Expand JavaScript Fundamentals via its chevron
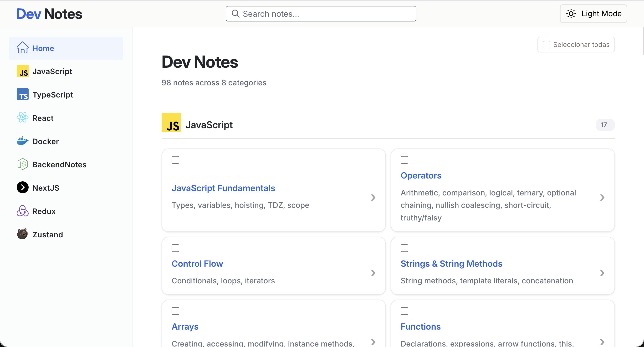The height and width of the screenshot is (347, 644). [373, 198]
